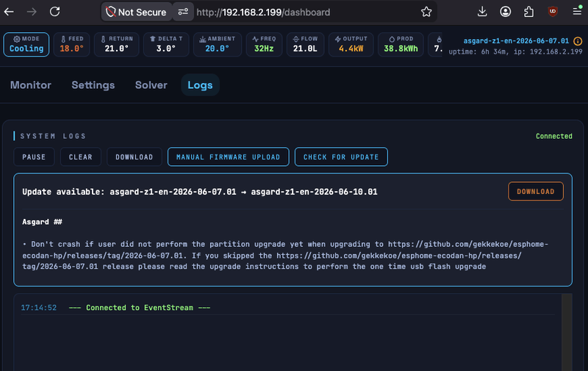This screenshot has width=588, height=371.
Task: Click the log panel vertical scrollbar
Action: pos(567,332)
